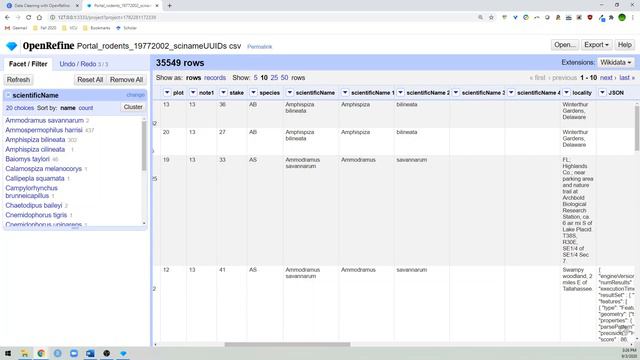Image resolution: width=640 pixels, height=360 pixels.
Task: Click the Refresh facets button
Action: tap(18, 80)
